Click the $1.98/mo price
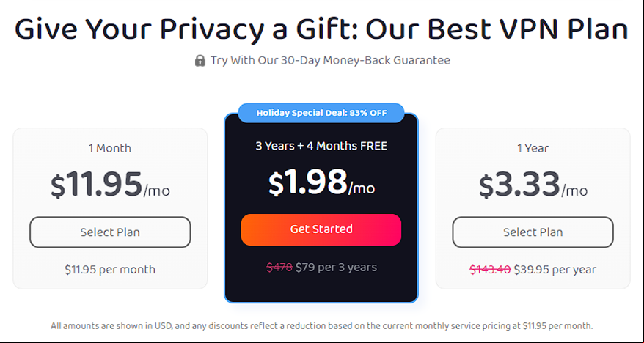The width and height of the screenshot is (644, 343). click(321, 182)
